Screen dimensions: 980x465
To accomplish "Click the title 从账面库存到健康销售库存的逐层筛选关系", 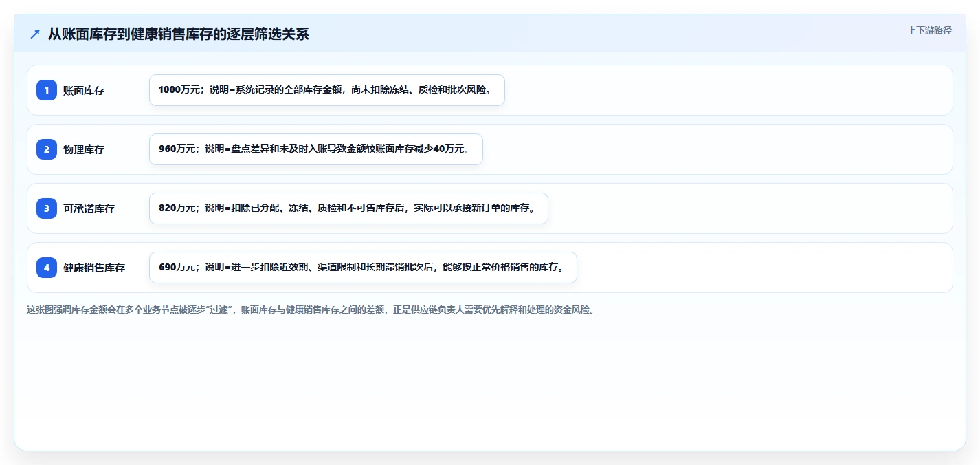I will 179,34.
